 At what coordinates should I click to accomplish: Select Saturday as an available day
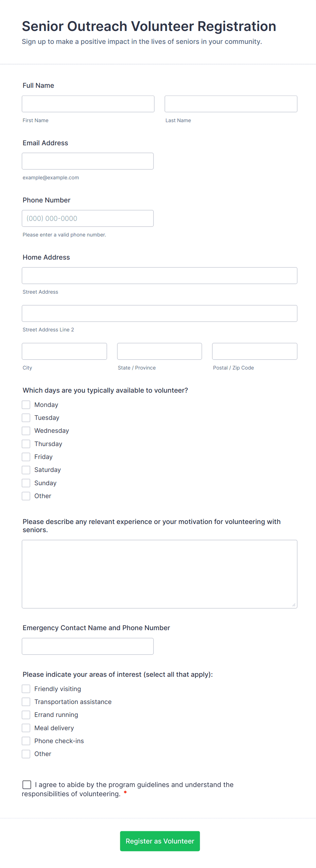coord(26,470)
